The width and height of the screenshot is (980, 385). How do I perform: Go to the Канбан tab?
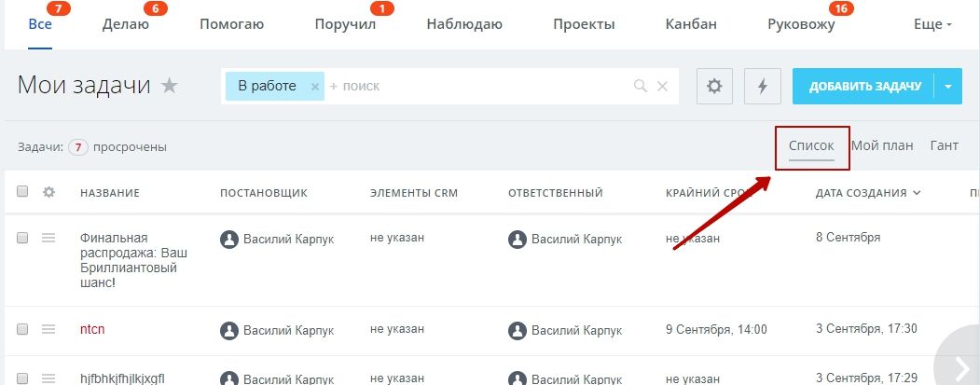pos(691,24)
